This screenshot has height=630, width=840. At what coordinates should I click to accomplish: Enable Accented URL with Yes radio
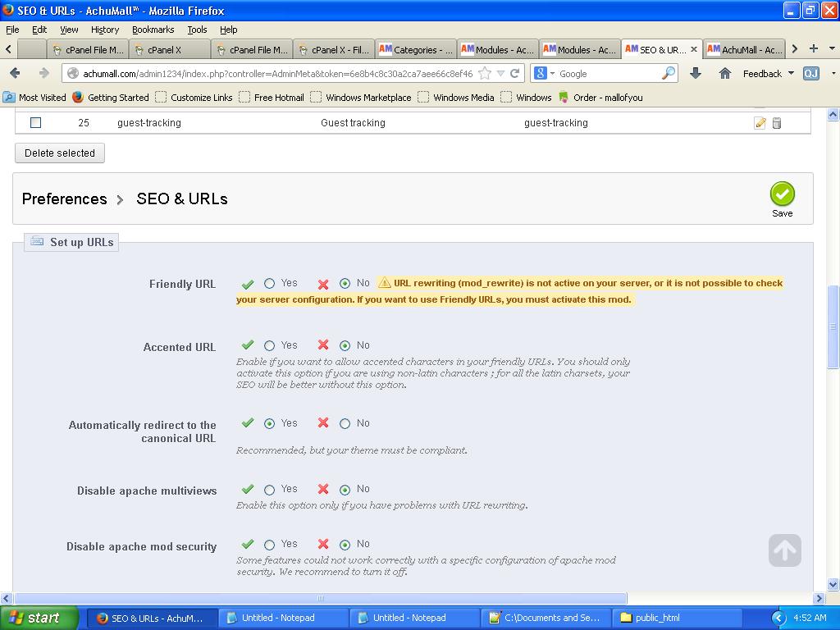269,345
